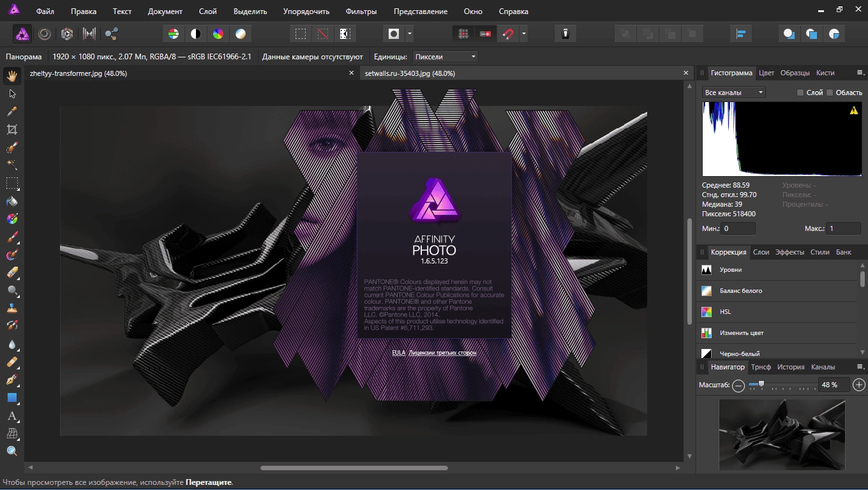Switch to the История tab

tap(791, 367)
